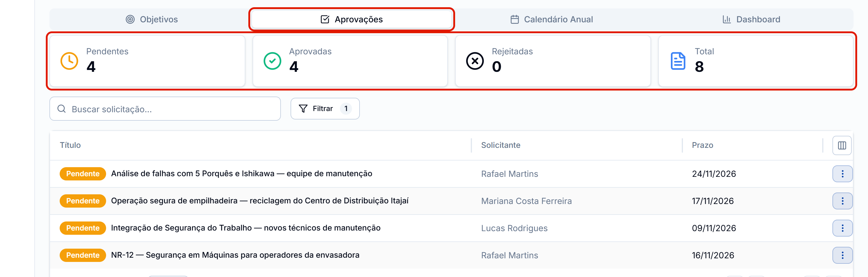
Task: Open request 'Análise de falhas com 5 Porquês e Ishikawa'
Action: pos(241,174)
